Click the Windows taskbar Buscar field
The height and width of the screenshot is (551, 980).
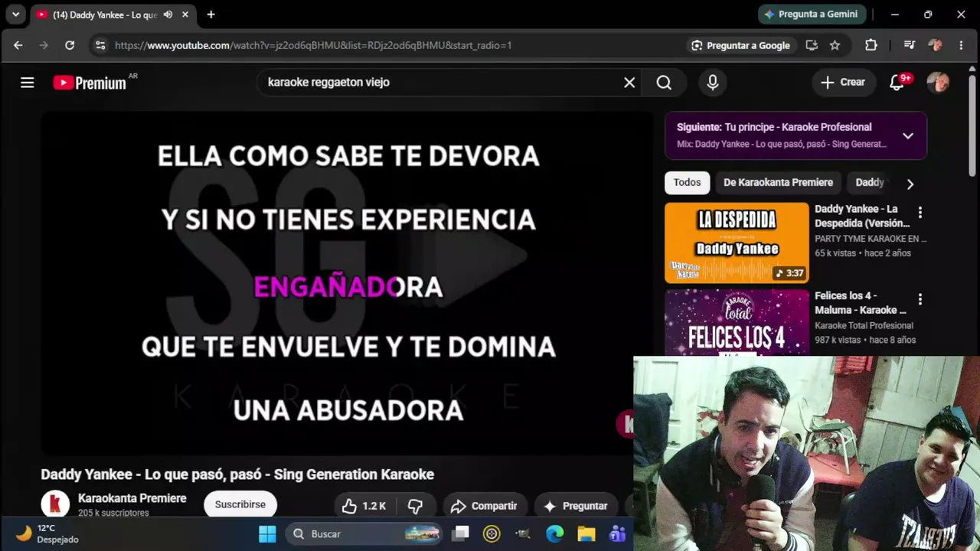click(364, 533)
